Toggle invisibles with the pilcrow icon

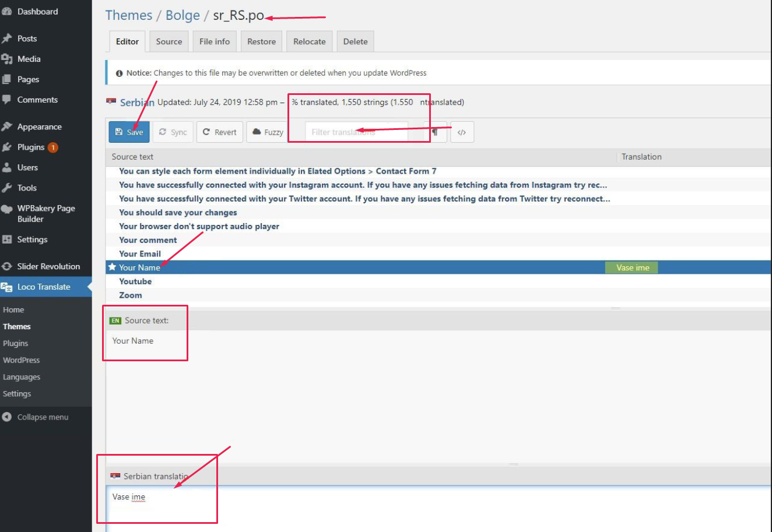[x=435, y=132]
